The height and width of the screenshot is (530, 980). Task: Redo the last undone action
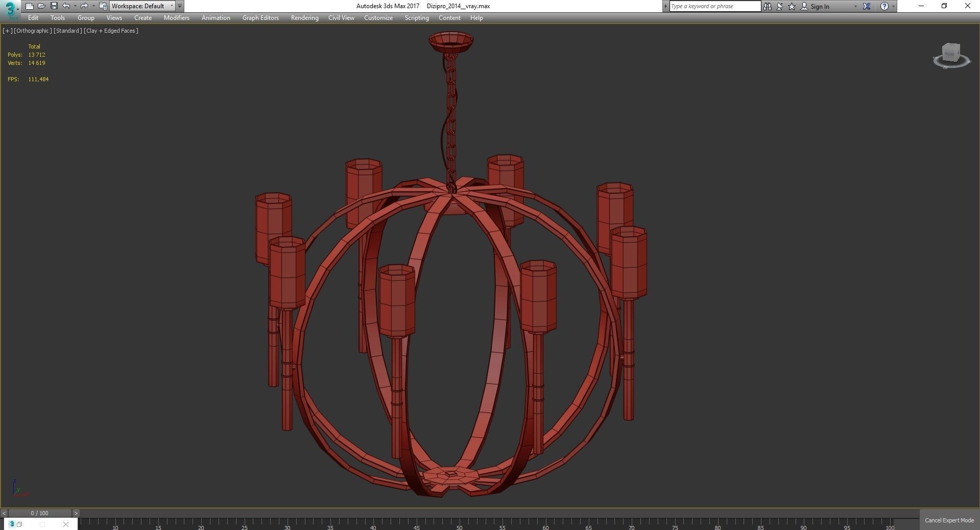84,6
